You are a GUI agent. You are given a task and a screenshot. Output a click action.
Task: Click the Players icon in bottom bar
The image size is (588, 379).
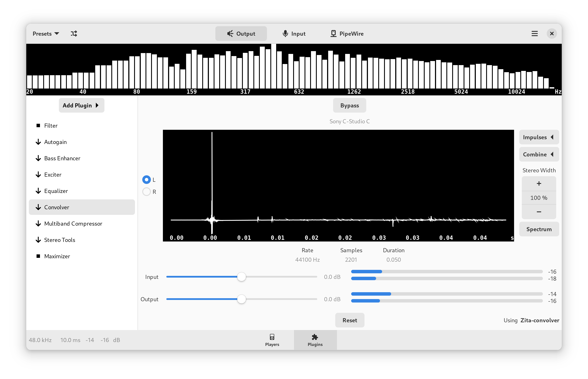[x=272, y=337]
